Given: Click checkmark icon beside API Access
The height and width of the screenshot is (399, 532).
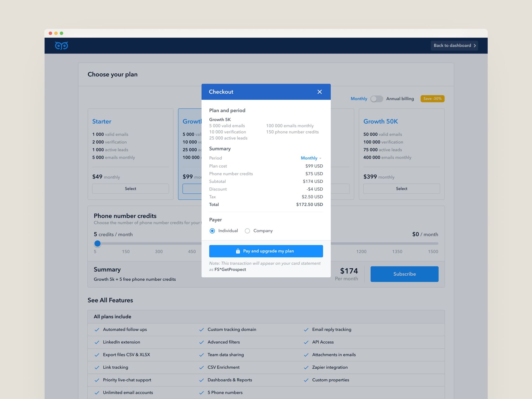Looking at the screenshot, I should (x=306, y=342).
